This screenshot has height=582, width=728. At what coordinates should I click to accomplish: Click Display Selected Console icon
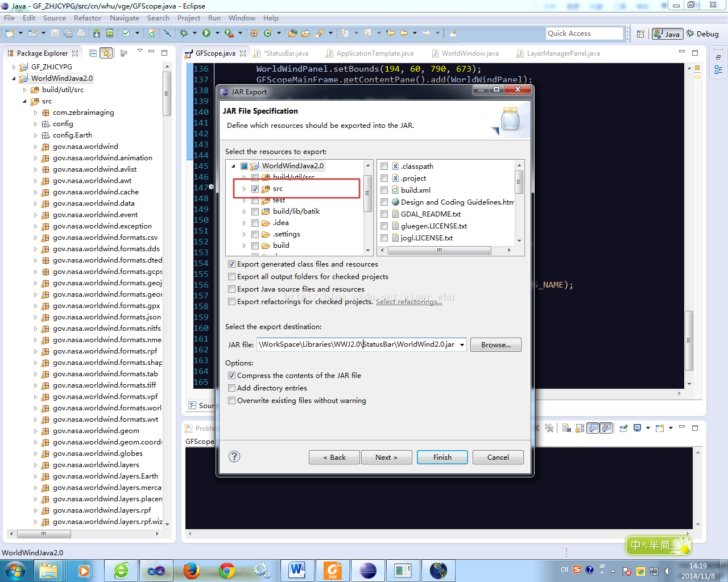click(637, 428)
